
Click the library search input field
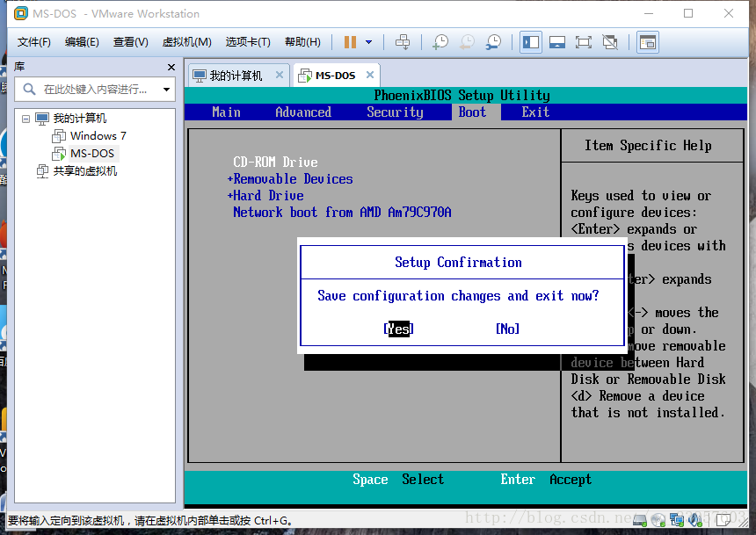(95, 90)
